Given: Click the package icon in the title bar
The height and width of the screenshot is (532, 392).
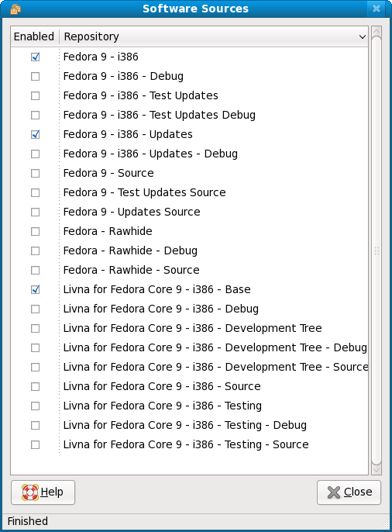Looking at the screenshot, I should click(15, 9).
